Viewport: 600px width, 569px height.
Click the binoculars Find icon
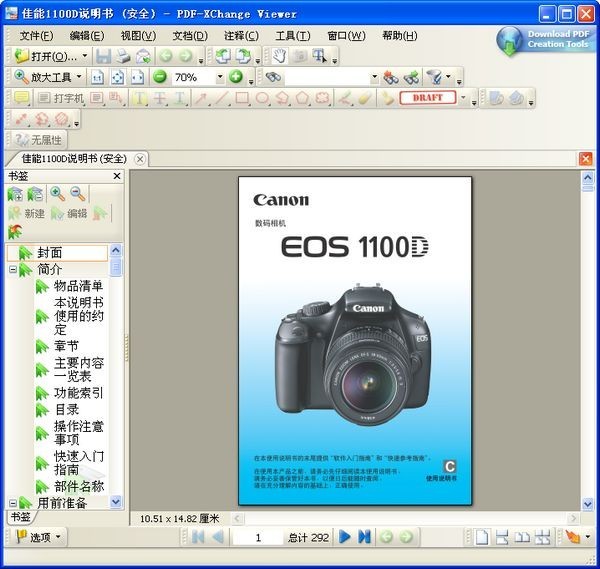click(x=273, y=77)
